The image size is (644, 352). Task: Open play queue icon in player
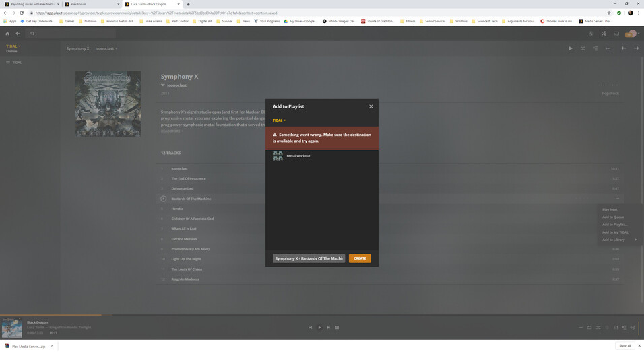(x=624, y=327)
